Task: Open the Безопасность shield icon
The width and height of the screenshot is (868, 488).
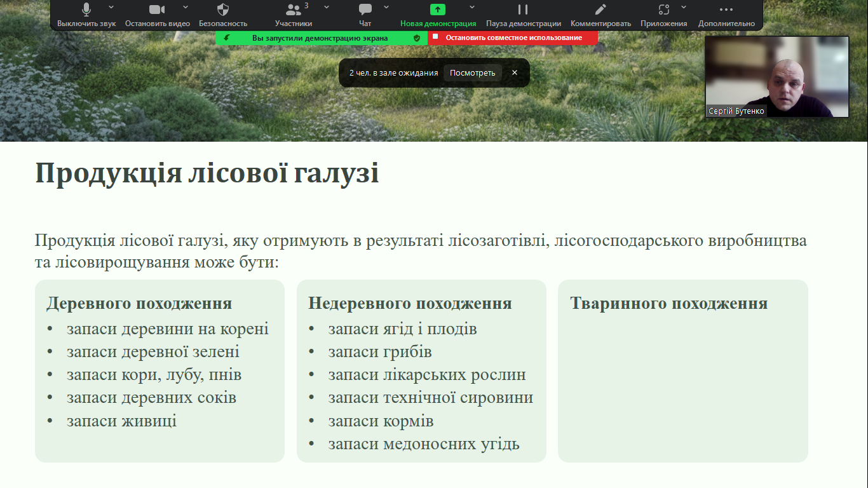Action: point(223,10)
